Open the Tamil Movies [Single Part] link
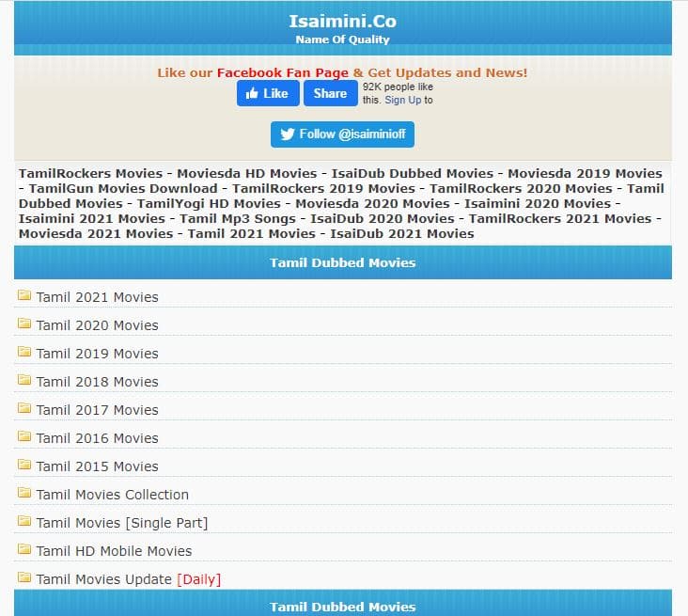688x616 pixels. 122,523
